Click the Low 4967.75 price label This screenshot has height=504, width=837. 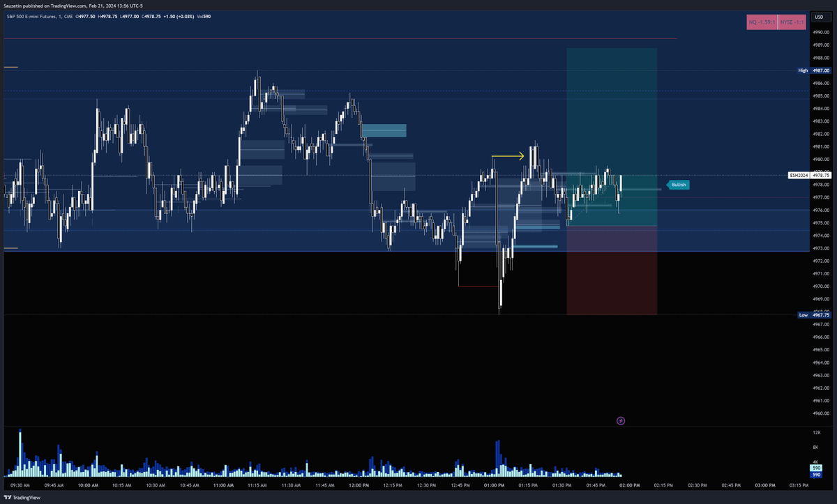coord(814,315)
